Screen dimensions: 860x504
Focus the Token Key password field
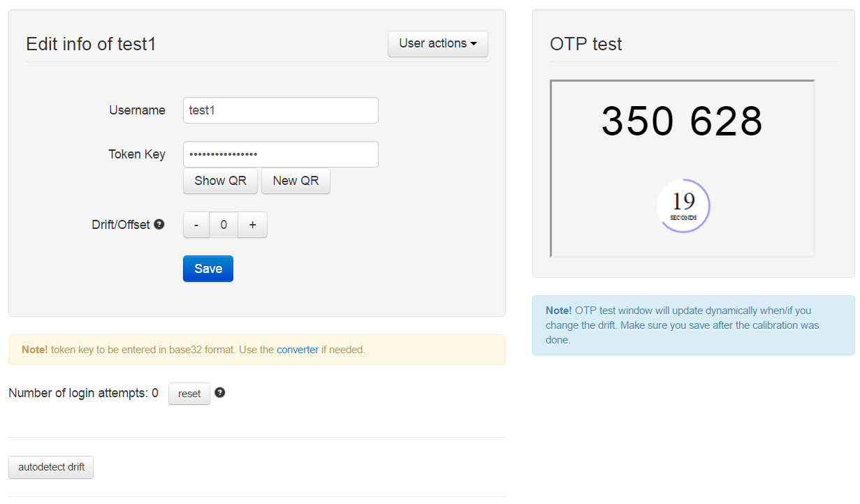(281, 154)
